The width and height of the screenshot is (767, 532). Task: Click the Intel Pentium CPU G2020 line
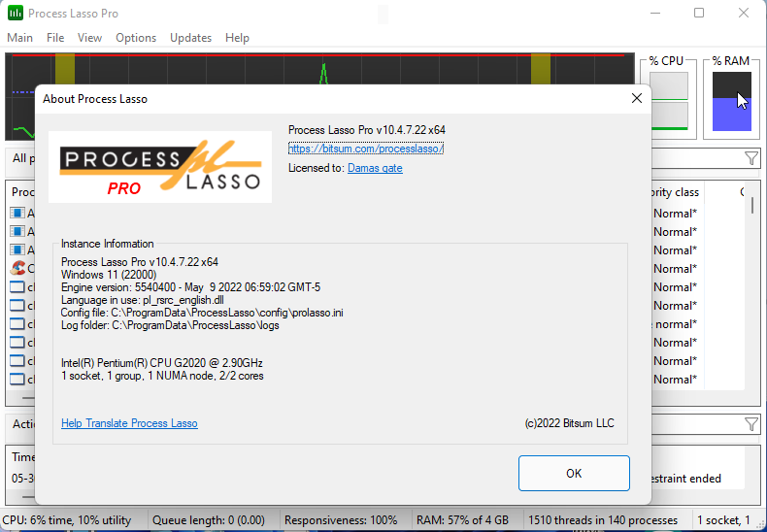click(x=162, y=363)
